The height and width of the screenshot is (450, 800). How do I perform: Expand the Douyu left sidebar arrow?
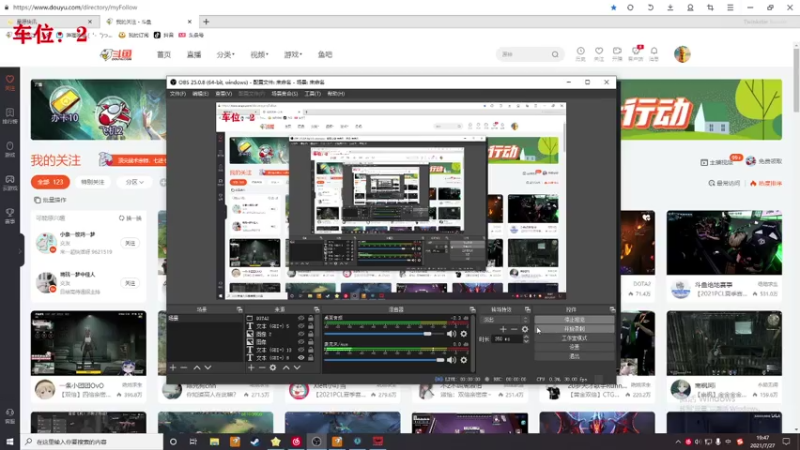20,251
